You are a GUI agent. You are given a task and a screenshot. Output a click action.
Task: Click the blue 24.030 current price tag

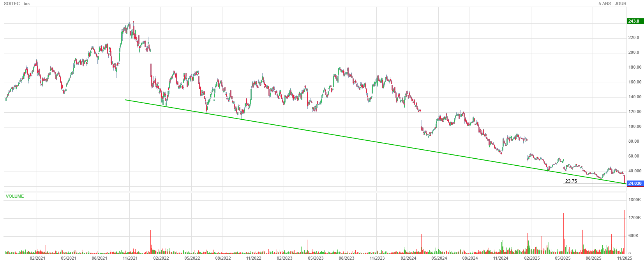(635, 183)
